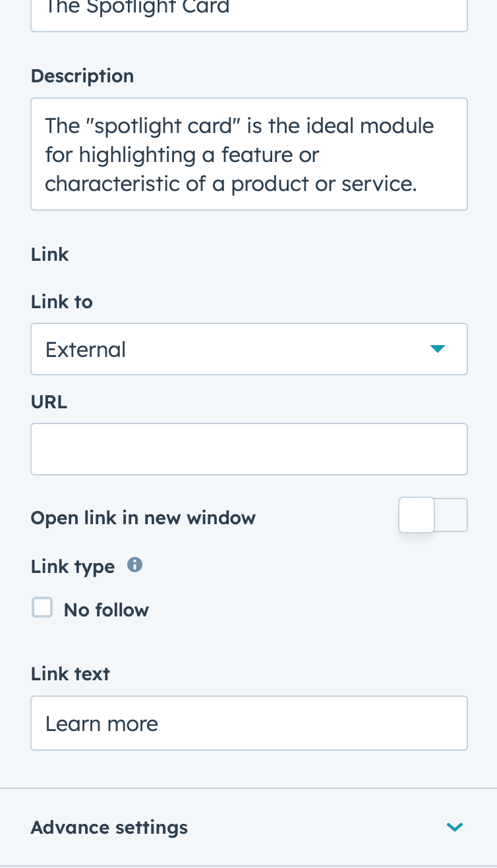Screen dimensions: 497x868
Task: Toggle Open link in new window switch
Action: coord(433,515)
